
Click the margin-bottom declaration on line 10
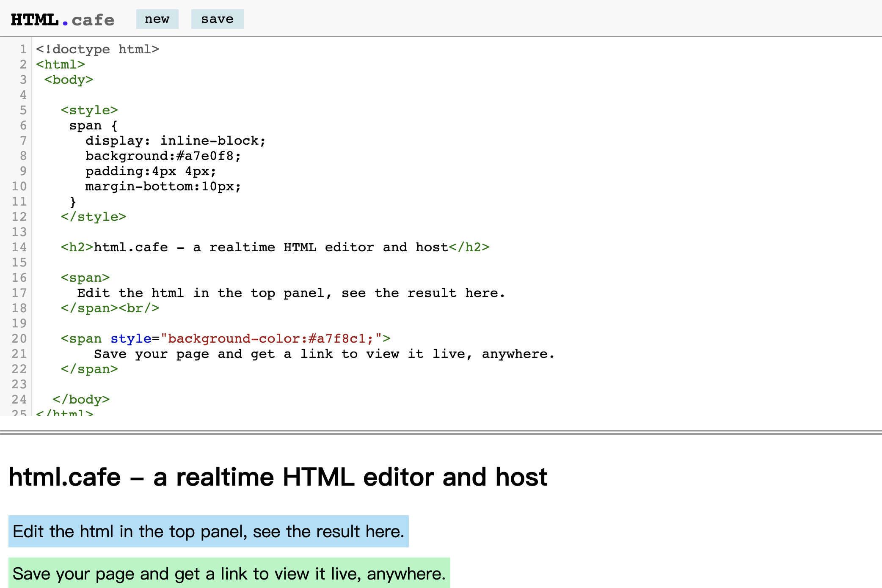tap(162, 186)
